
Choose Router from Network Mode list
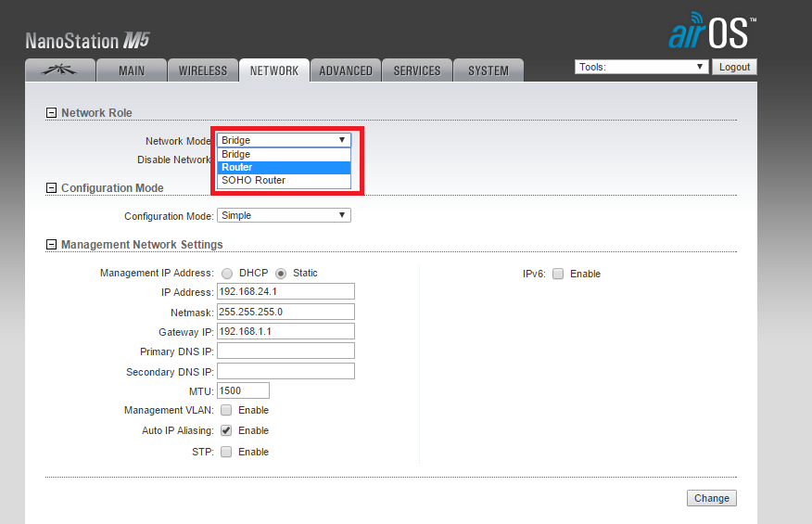click(284, 167)
